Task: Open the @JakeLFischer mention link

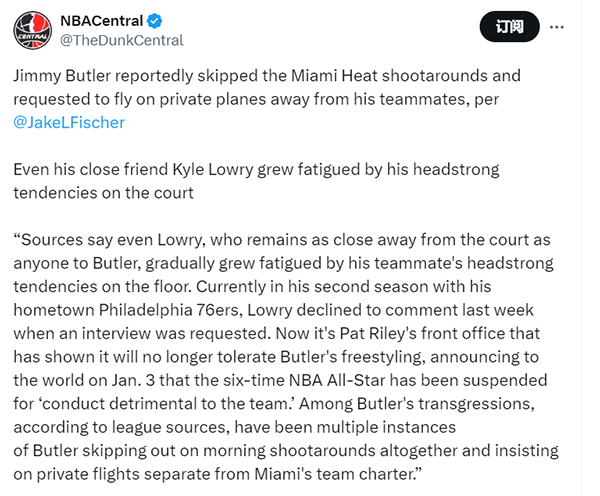Action: click(x=69, y=122)
